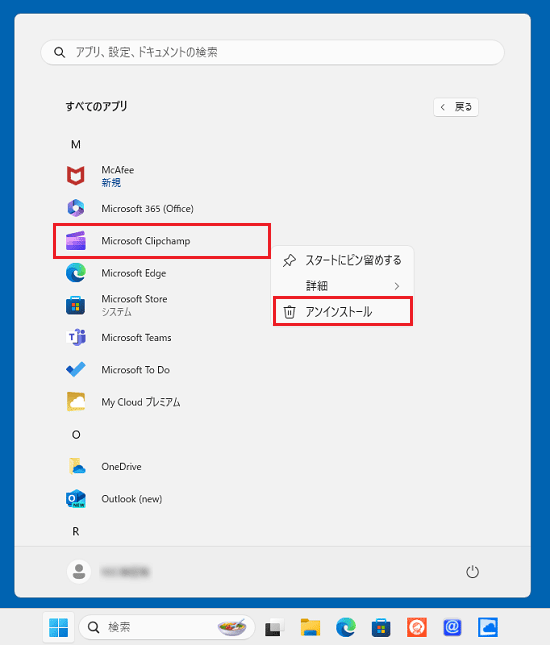Jump to the letter M section header
550x645 pixels.
pyautogui.click(x=76, y=144)
